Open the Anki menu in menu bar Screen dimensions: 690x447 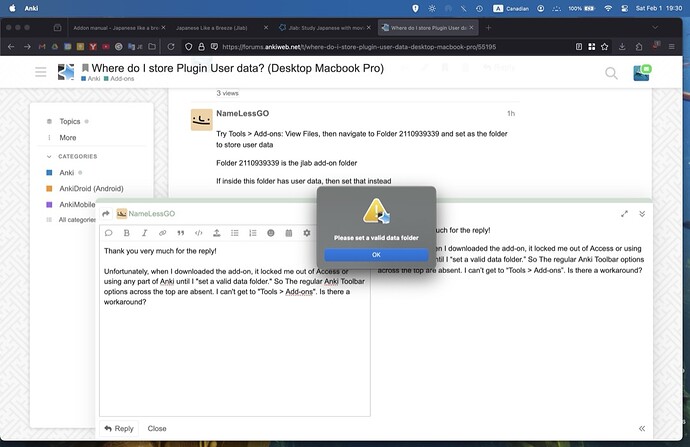pos(31,8)
